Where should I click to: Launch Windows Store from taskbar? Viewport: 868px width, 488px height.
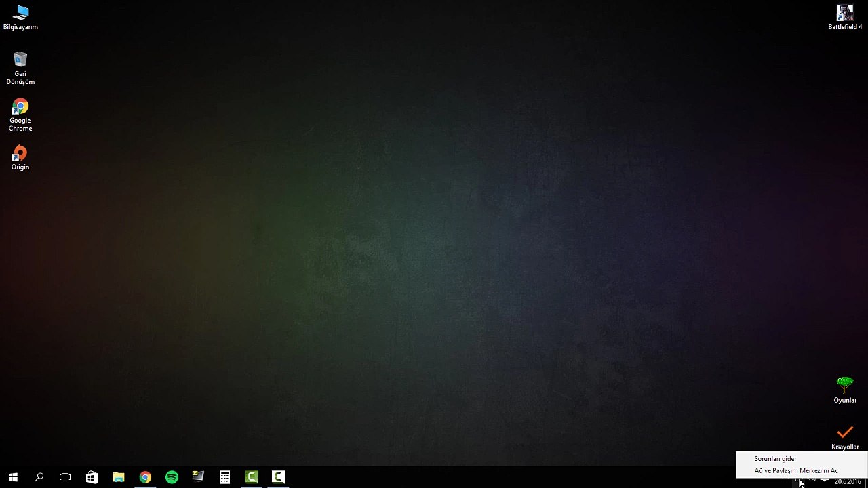coord(92,477)
